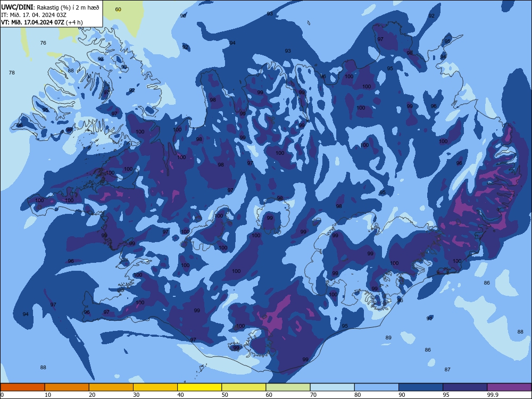Image resolution: width=532 pixels, height=399 pixels.
Task: Click the '99.9' legend label
Action: 493,395
